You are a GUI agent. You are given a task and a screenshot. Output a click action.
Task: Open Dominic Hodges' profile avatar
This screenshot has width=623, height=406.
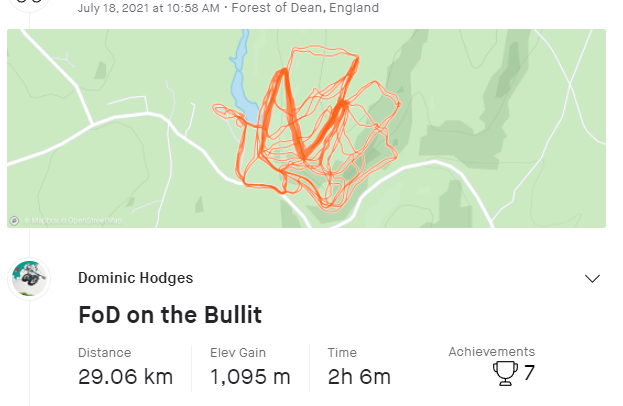tap(29, 278)
